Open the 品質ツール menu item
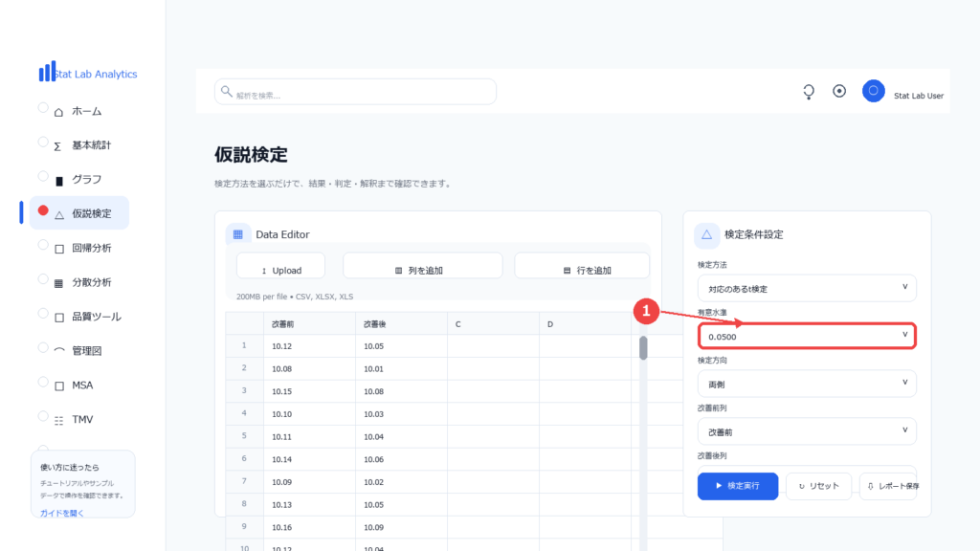The width and height of the screenshot is (980, 551). pyautogui.click(x=97, y=317)
